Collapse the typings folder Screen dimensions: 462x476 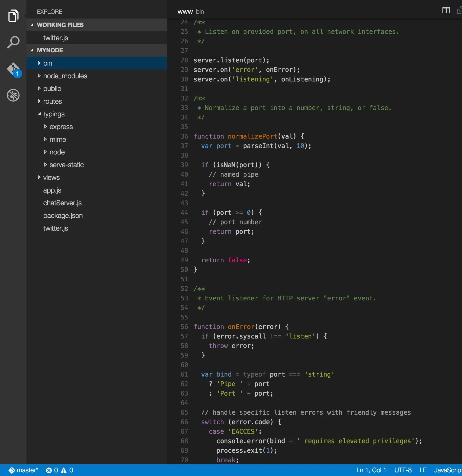39,114
